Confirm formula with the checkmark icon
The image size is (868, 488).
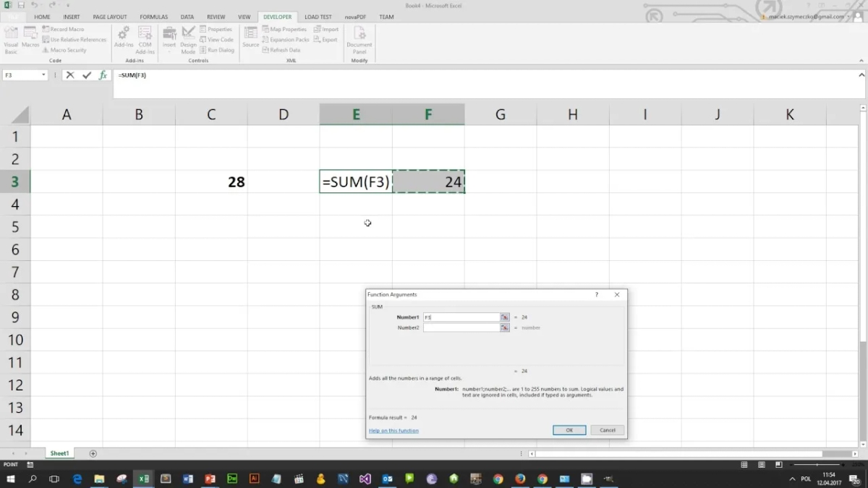pyautogui.click(x=87, y=75)
